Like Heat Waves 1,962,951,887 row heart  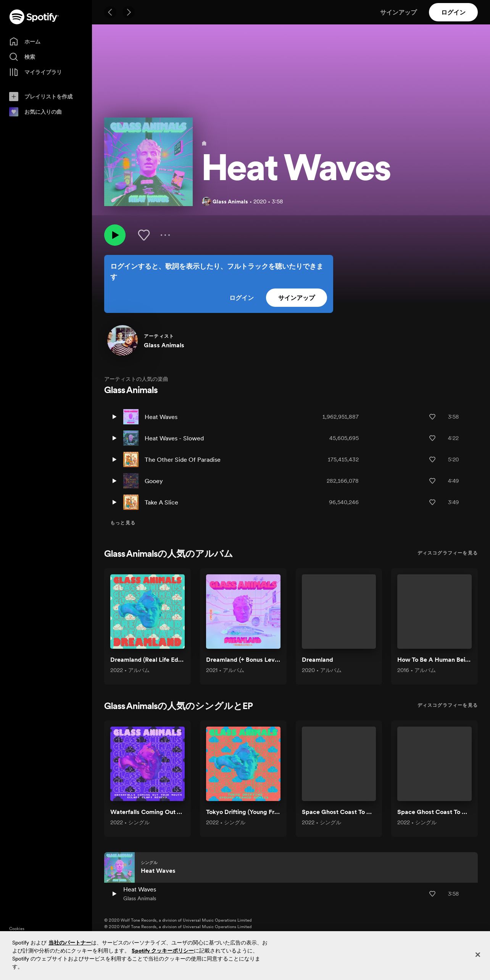pyautogui.click(x=432, y=417)
